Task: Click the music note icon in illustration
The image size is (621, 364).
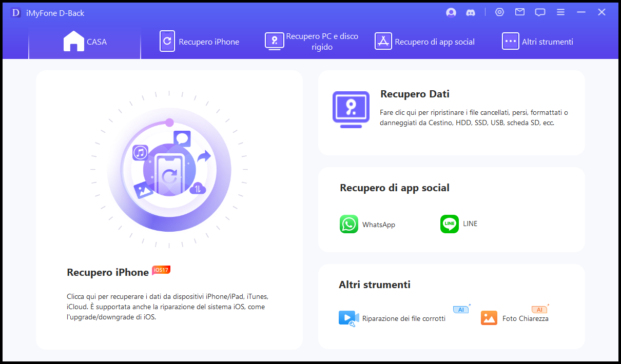Action: [140, 152]
